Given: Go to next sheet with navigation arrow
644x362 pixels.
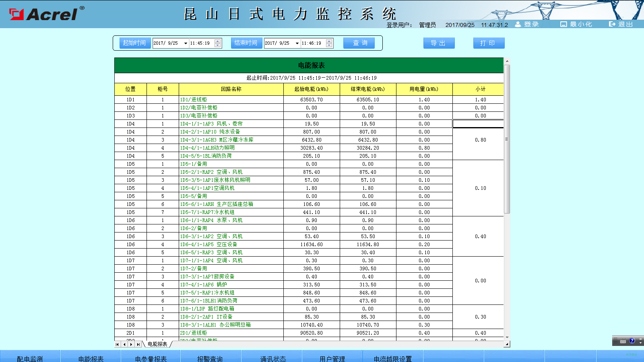Looking at the screenshot, I should (x=131, y=344).
